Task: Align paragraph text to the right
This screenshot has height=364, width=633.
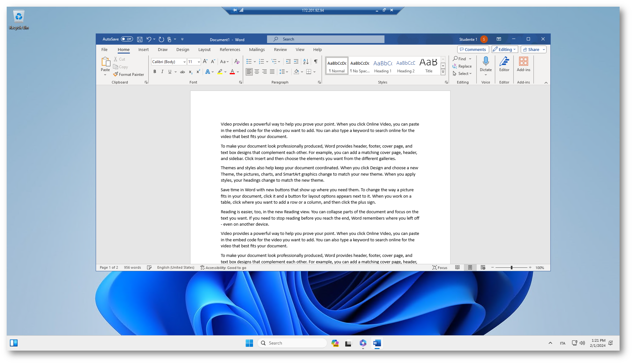Action: pyautogui.click(x=264, y=72)
